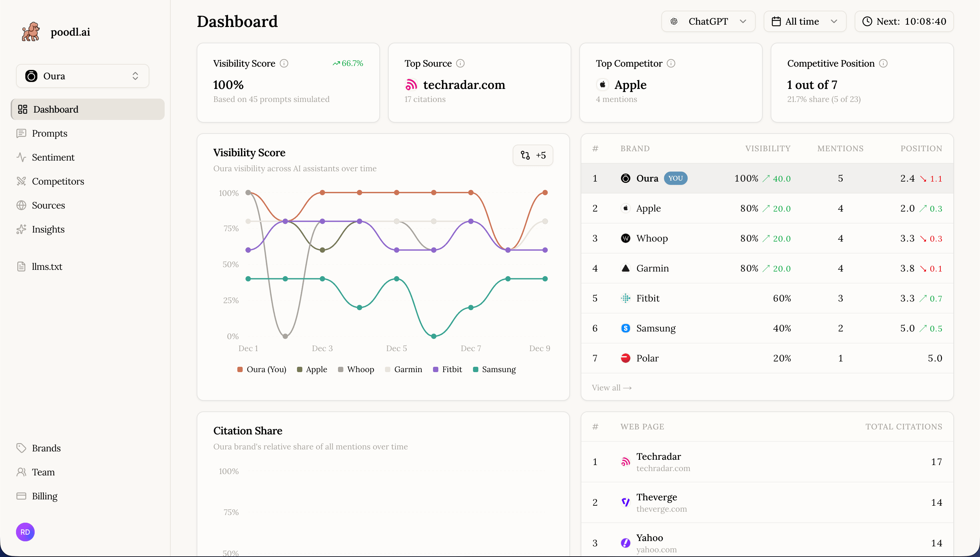Click the compare branches icon on Visibility Score chart
980x557 pixels.
(x=525, y=155)
